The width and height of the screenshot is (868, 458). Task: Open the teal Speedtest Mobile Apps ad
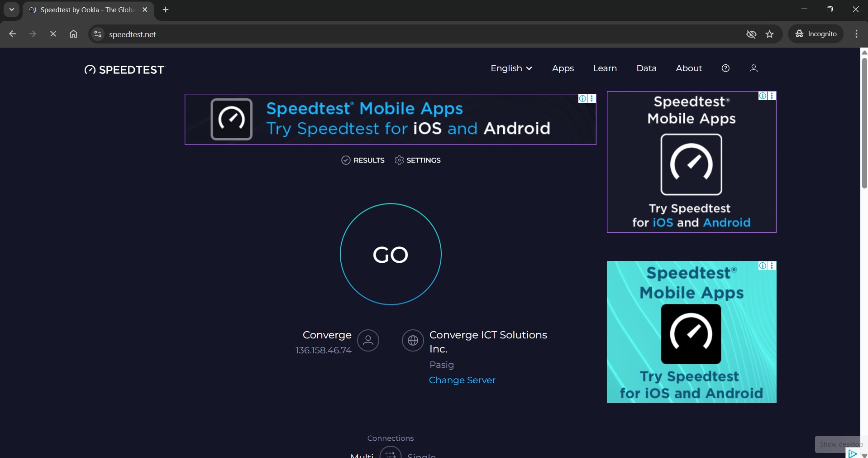point(692,332)
